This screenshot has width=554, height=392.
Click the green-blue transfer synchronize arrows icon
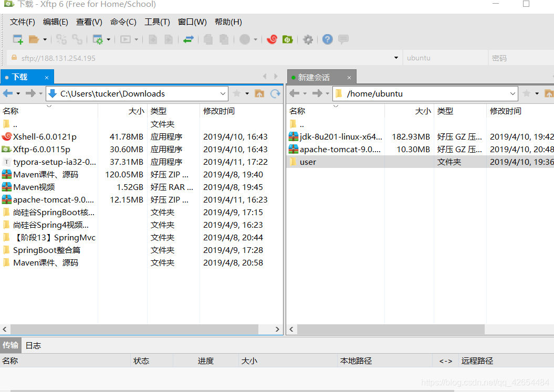pos(189,39)
